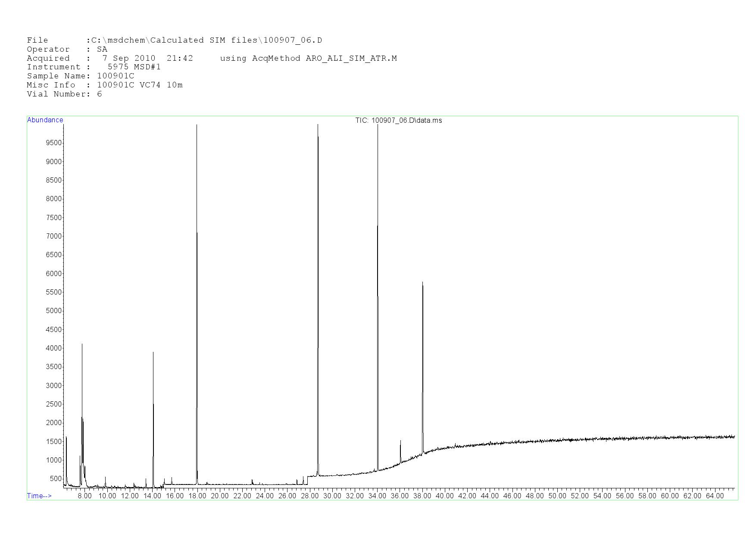This screenshot has width=756, height=534.
Task: Click the TIC: 100907_06.D\data.ms plot title
Action: [398, 121]
